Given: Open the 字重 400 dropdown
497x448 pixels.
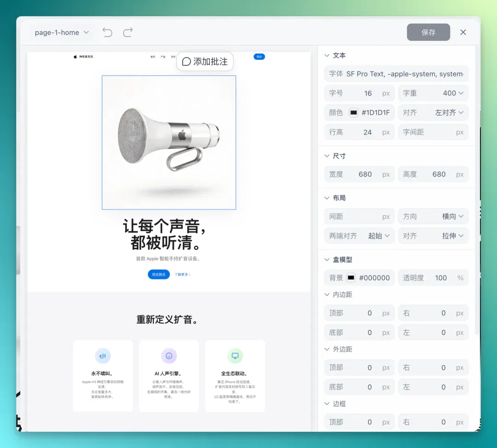Looking at the screenshot, I should [x=433, y=93].
